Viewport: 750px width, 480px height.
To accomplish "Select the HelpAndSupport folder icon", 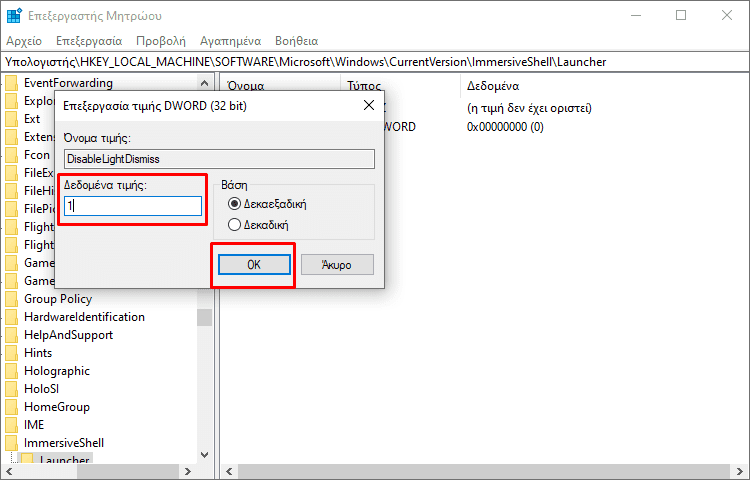I will 11,335.
